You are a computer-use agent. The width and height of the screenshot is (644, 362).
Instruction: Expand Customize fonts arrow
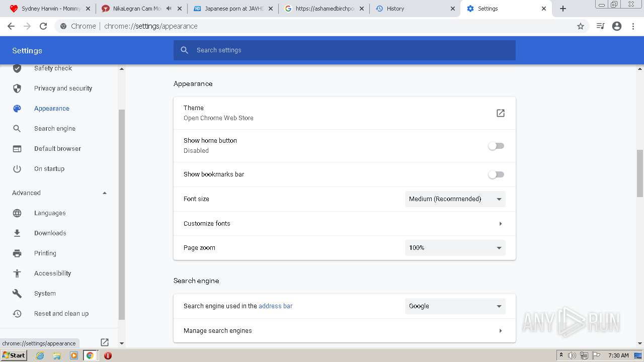[501, 224]
